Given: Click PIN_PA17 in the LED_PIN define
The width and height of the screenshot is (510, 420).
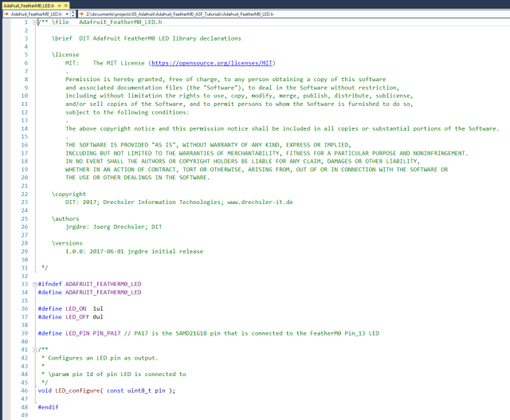Looking at the screenshot, I should pyautogui.click(x=107, y=333).
